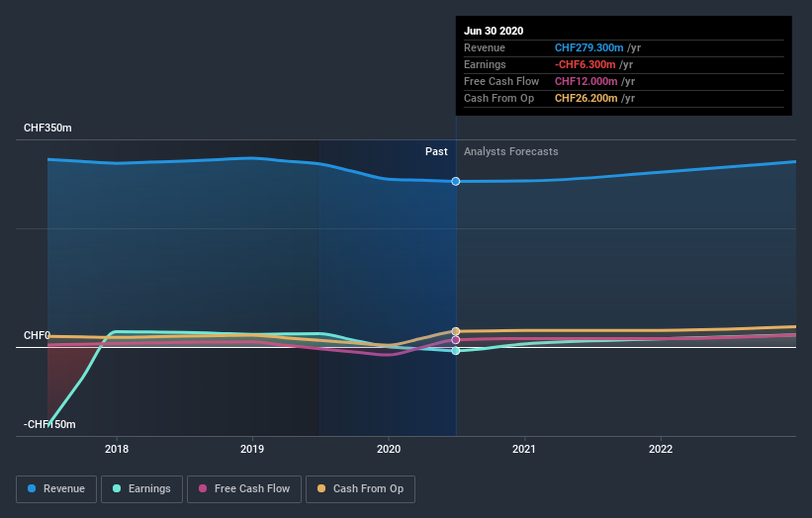Select the 2020 x-axis label
Viewport: 812px width, 518px height.
[x=389, y=449]
